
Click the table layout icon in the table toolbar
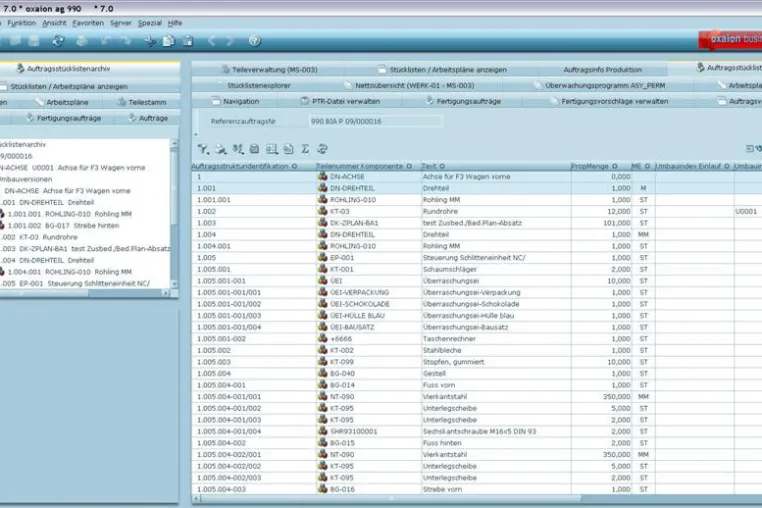point(272,149)
